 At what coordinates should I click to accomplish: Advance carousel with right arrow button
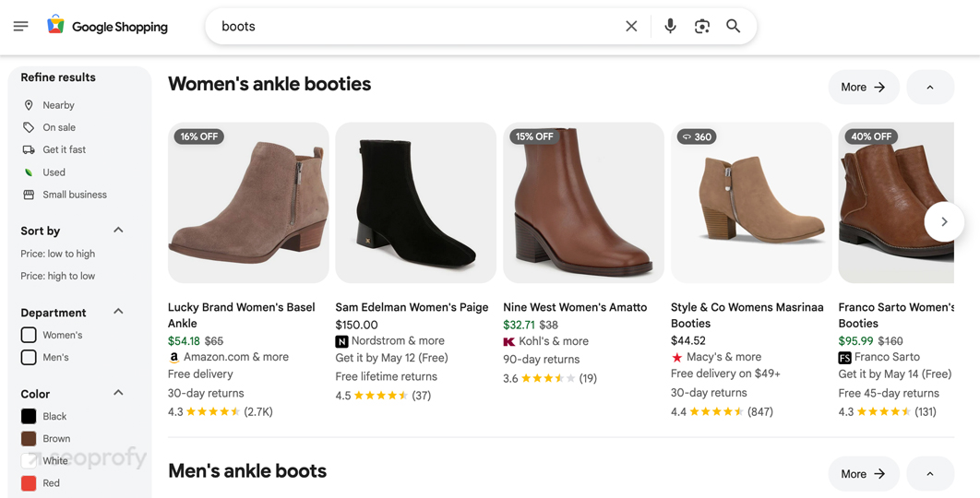[x=944, y=221]
